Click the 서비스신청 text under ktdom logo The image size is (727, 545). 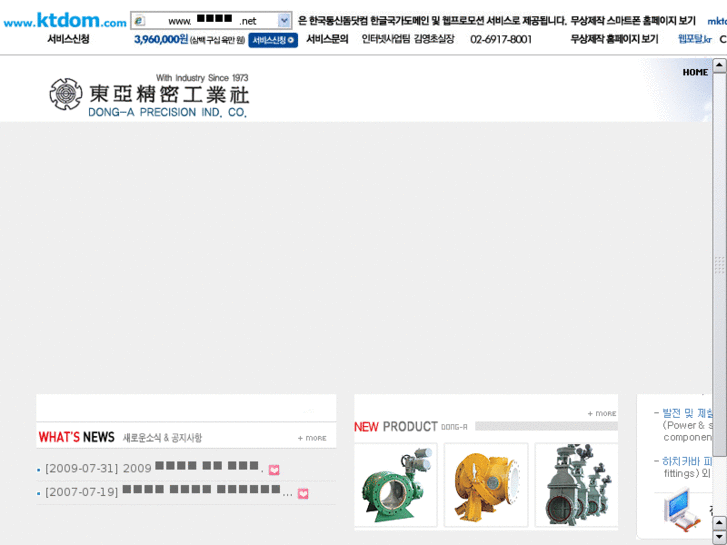click(x=68, y=39)
